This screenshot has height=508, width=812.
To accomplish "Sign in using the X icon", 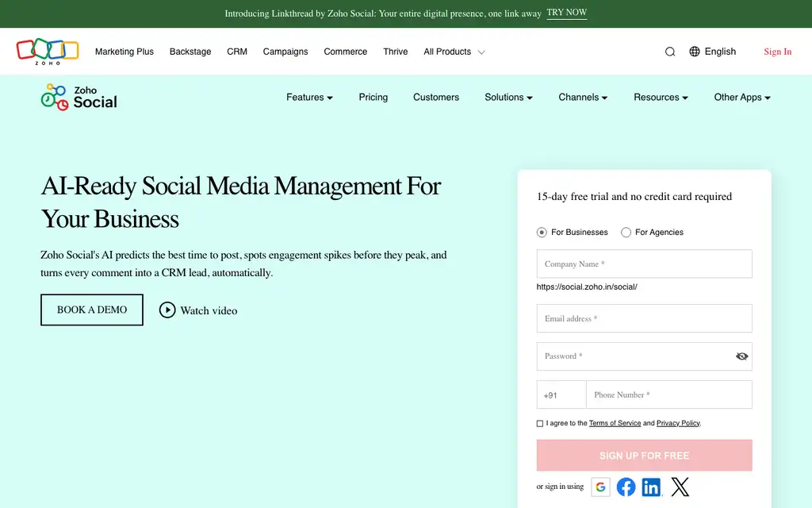I will click(x=680, y=487).
